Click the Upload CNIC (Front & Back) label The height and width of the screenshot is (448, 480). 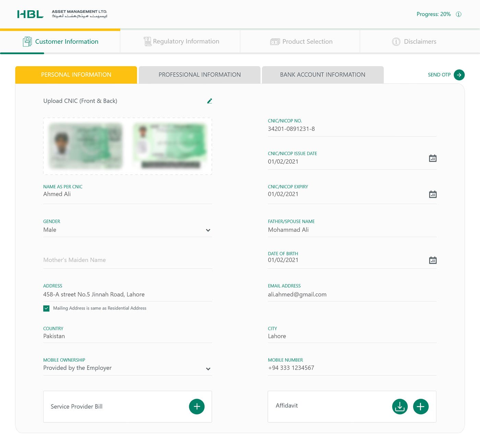(x=80, y=101)
